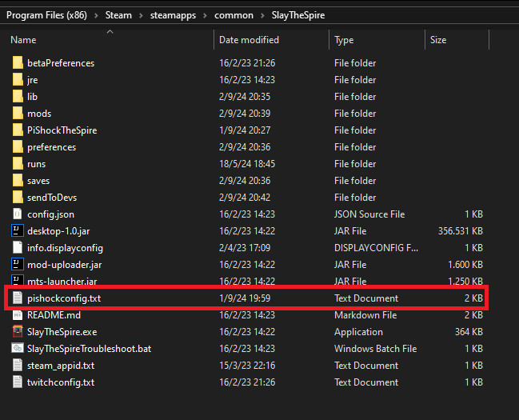Sort by Date modified column header
This screenshot has width=519, height=420.
(x=249, y=40)
